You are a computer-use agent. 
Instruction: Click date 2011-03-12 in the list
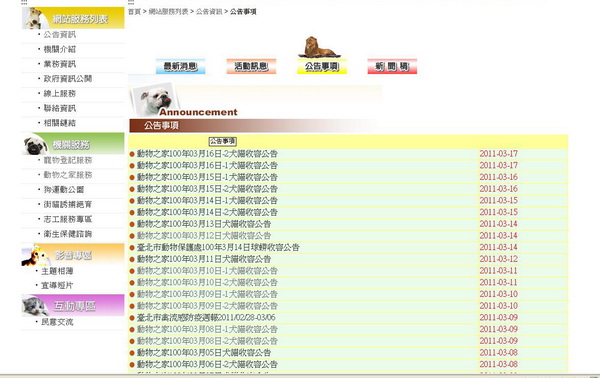coord(499,259)
